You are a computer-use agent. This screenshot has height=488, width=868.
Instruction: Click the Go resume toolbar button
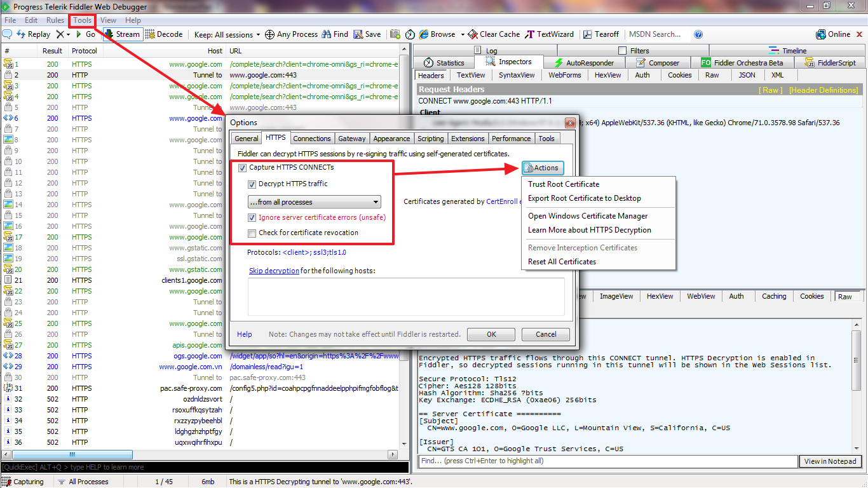[85, 34]
